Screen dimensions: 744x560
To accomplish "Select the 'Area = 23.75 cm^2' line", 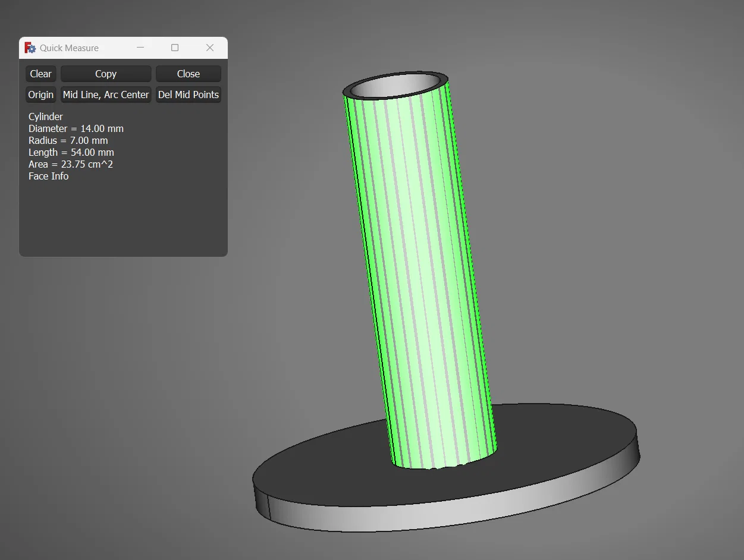I will point(71,164).
